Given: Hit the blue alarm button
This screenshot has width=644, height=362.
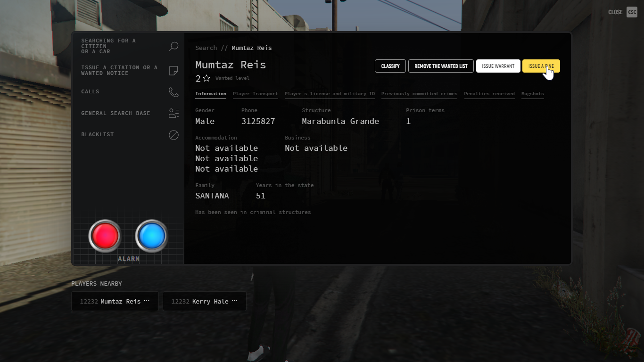Looking at the screenshot, I should [152, 235].
